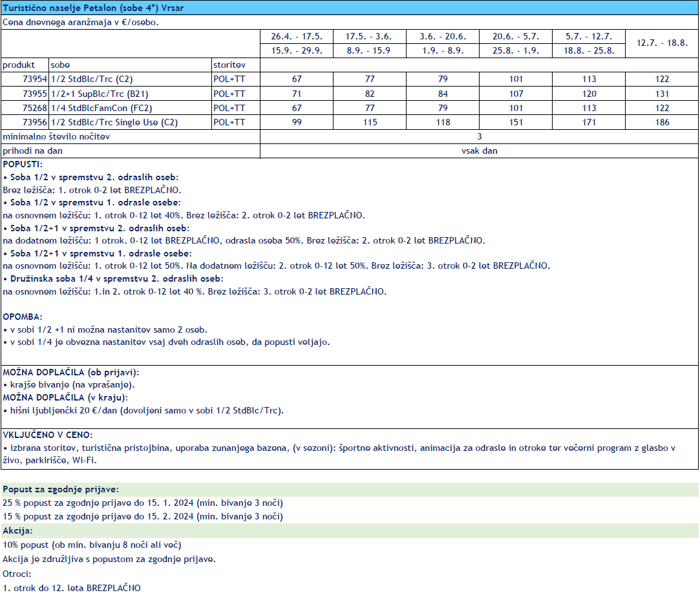The height and width of the screenshot is (595, 700).
Task: Click price 186 in Single Use row
Action: pyautogui.click(x=662, y=122)
